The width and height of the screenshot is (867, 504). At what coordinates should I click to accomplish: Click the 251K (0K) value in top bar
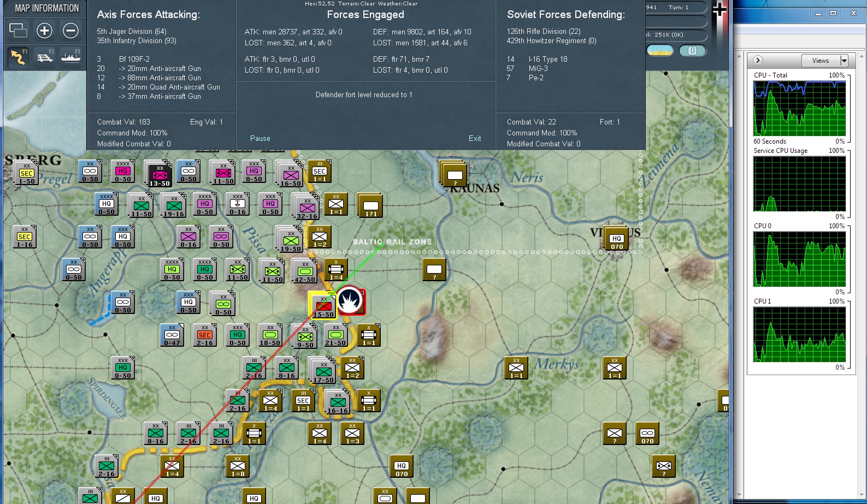coord(669,34)
